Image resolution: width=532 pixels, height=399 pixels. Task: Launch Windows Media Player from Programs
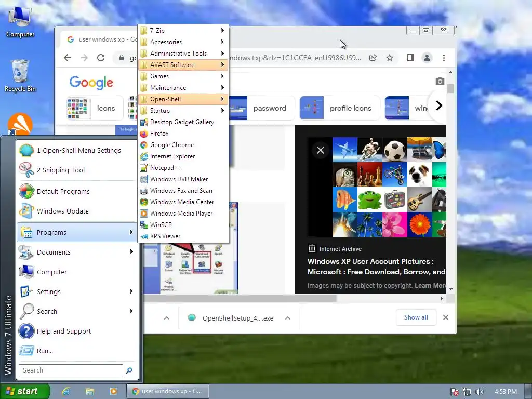(x=183, y=214)
